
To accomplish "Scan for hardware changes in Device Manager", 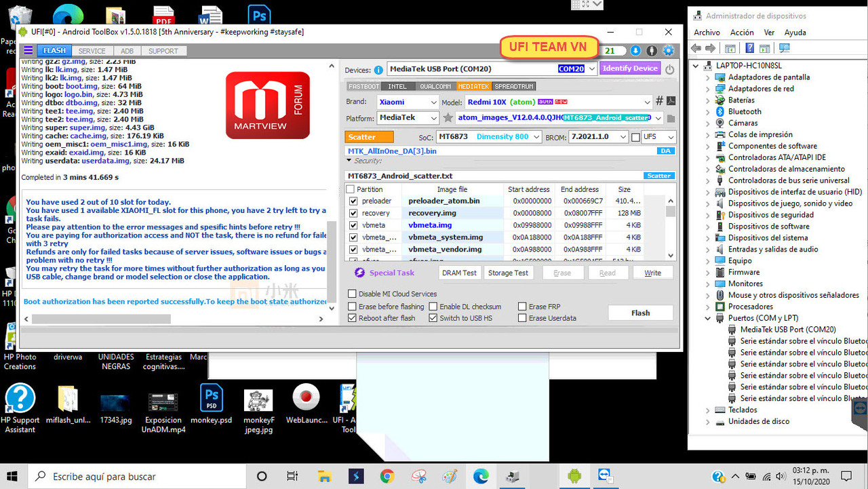I will click(x=785, y=48).
